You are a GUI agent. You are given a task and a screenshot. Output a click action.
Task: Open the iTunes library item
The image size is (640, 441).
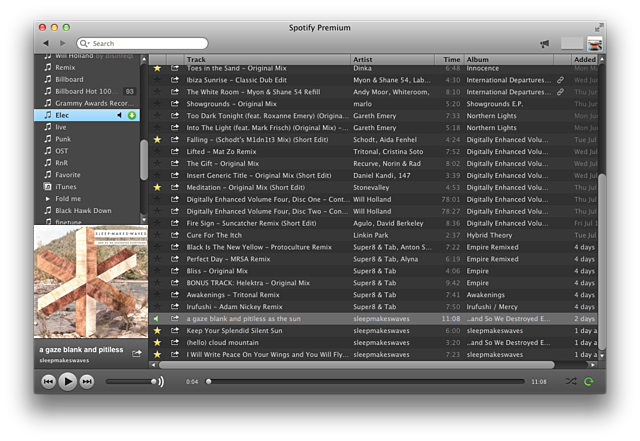(87, 187)
